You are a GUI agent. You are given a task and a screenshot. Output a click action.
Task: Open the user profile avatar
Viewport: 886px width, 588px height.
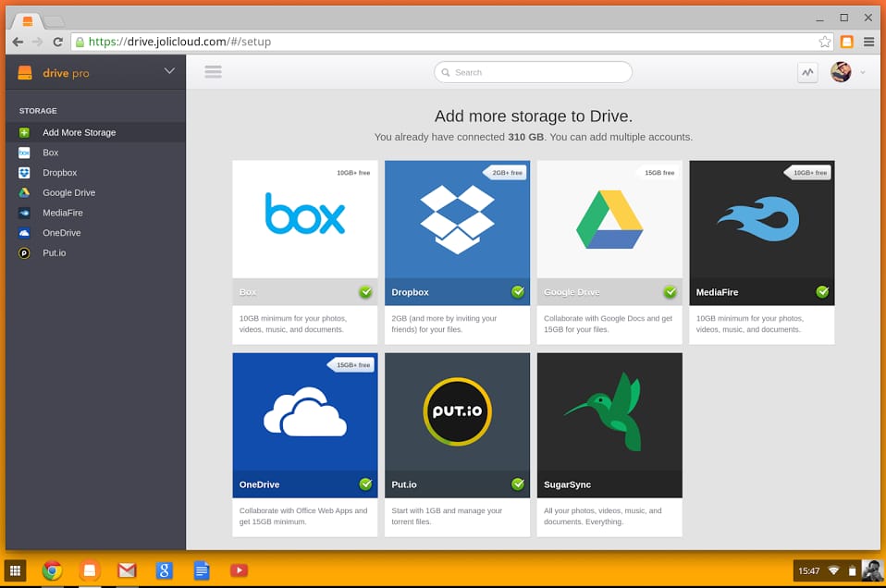(x=841, y=72)
